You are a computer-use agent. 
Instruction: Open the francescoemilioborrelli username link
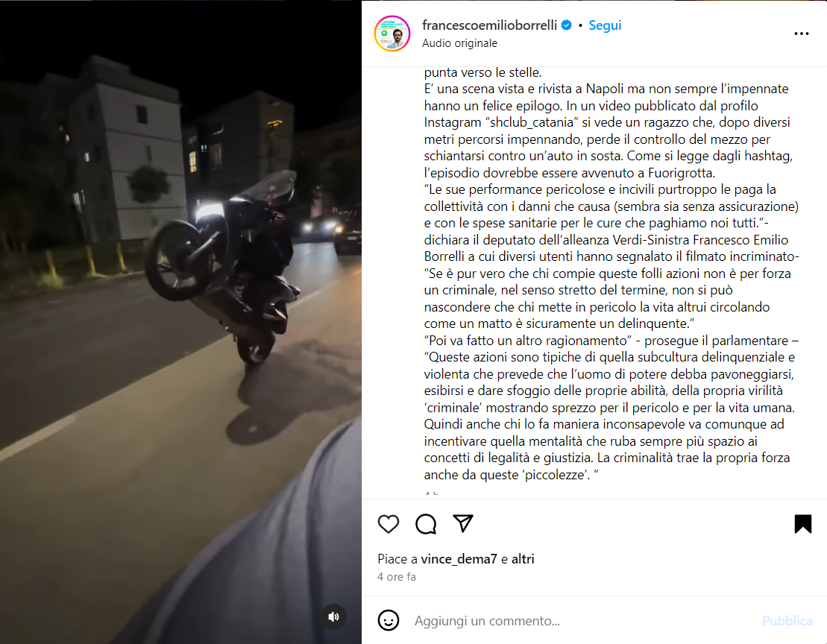pos(489,25)
